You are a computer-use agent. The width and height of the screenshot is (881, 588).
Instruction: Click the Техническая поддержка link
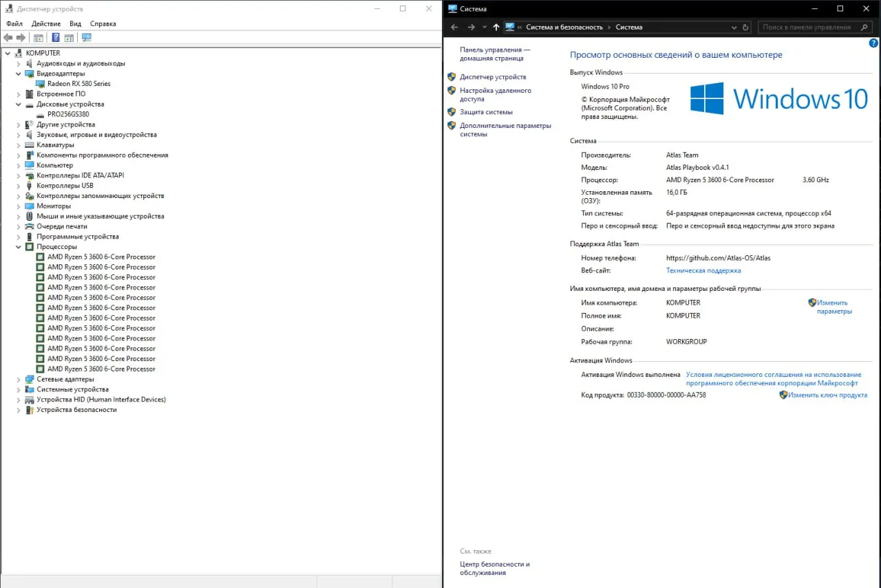(703, 271)
